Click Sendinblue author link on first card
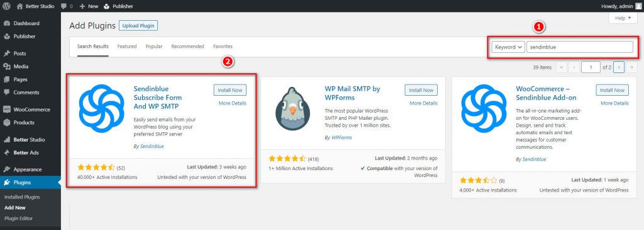Screen dimensions: 644x230 coord(152,146)
